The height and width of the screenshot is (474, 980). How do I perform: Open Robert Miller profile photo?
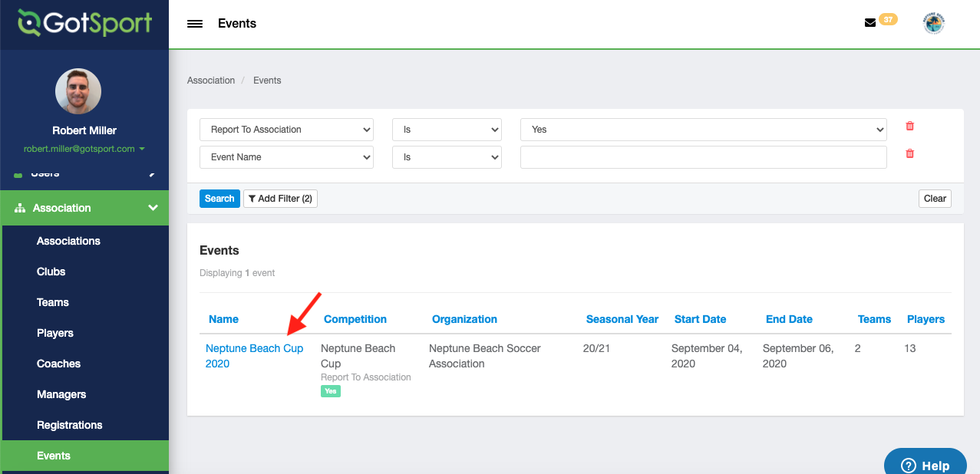tap(78, 92)
